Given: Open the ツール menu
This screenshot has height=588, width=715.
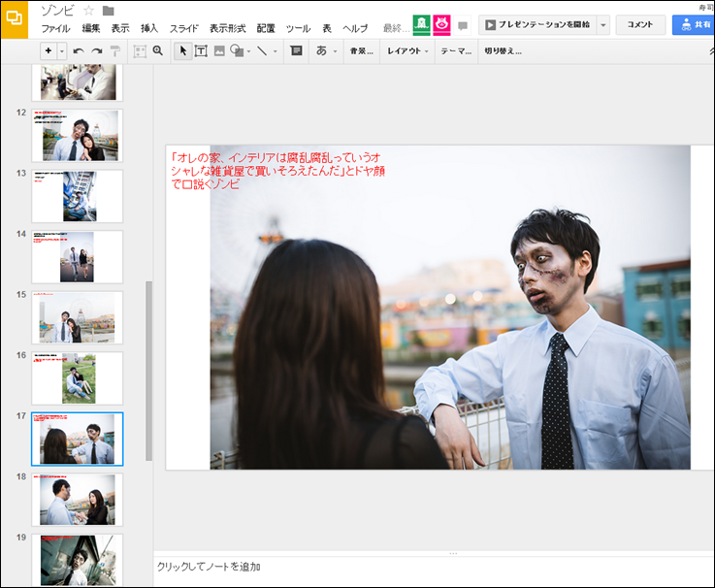Looking at the screenshot, I should pyautogui.click(x=298, y=28).
